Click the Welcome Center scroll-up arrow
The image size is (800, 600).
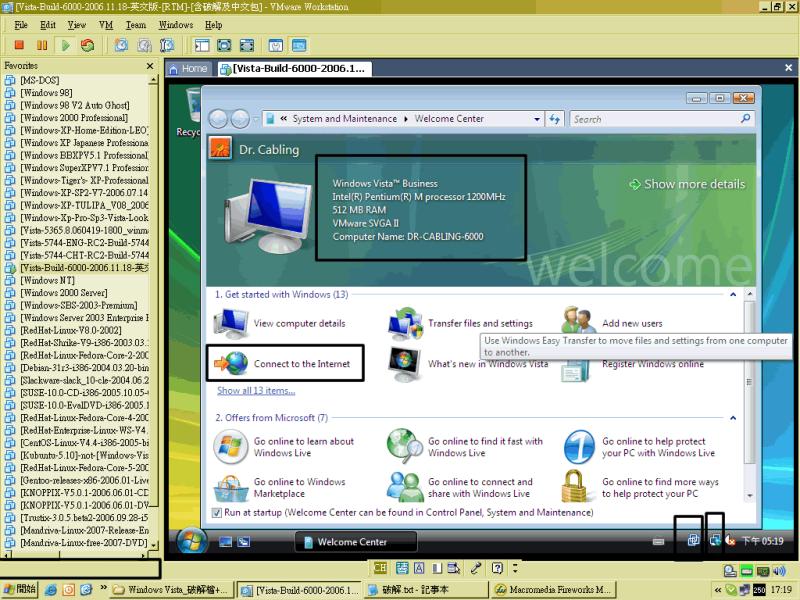pos(749,294)
